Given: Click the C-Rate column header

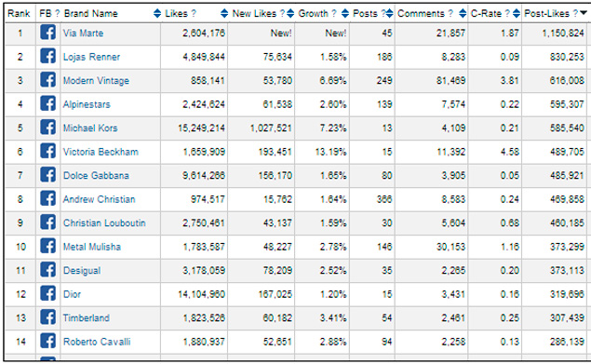Looking at the screenshot, I should tap(486, 14).
